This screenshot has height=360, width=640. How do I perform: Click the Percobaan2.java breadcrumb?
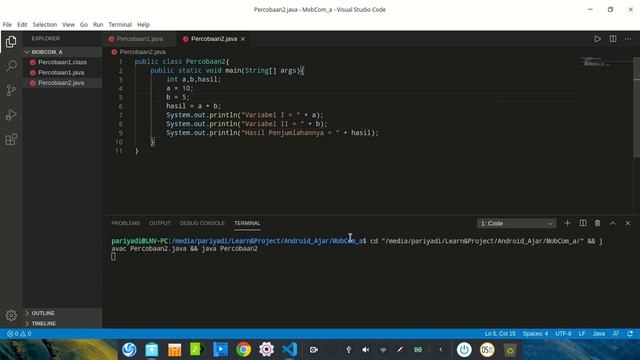coord(142,52)
